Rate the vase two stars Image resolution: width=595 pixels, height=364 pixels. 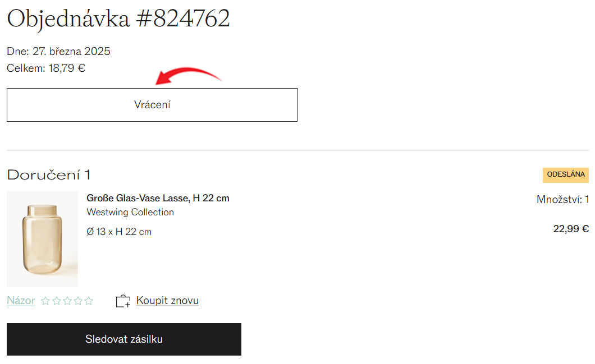point(57,301)
